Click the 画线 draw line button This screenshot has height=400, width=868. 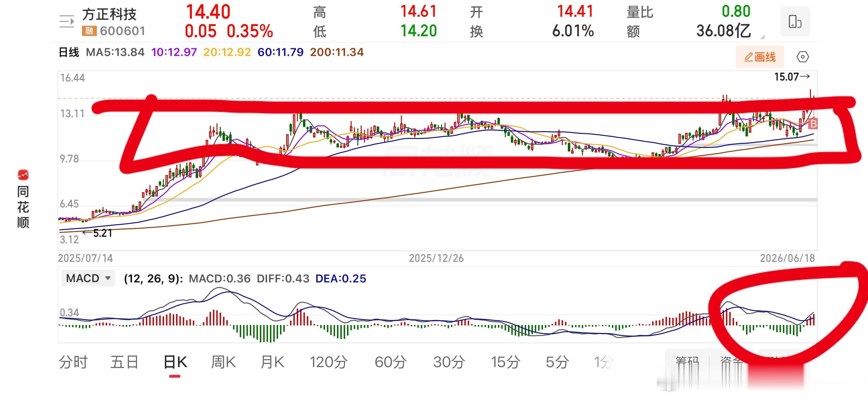(760, 57)
